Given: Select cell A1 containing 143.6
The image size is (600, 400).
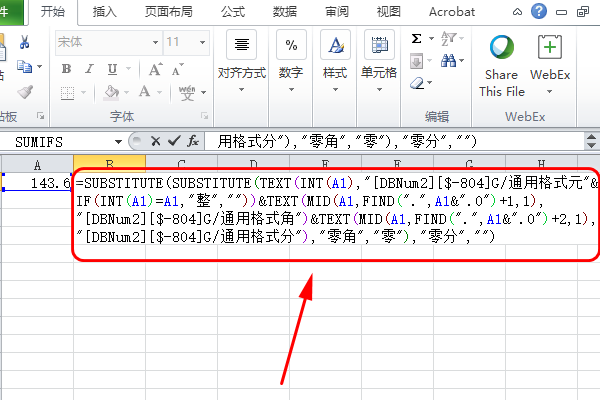Looking at the screenshot, I should [38, 184].
